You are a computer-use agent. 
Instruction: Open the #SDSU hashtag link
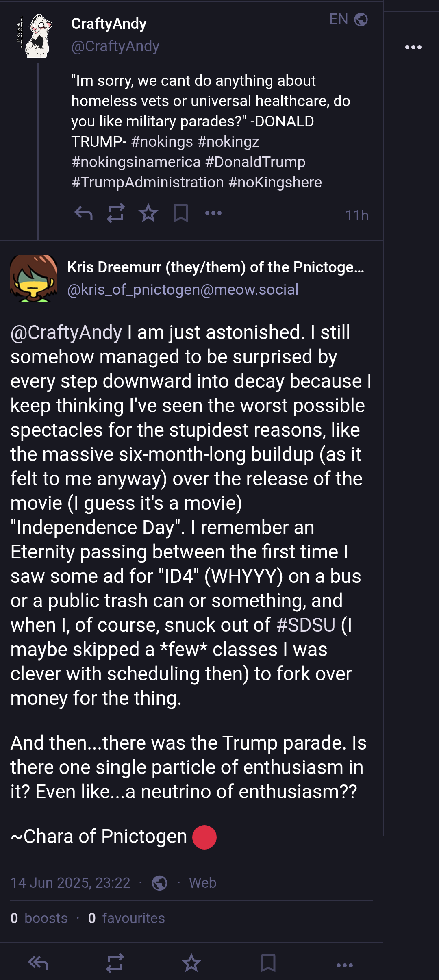[x=306, y=625]
